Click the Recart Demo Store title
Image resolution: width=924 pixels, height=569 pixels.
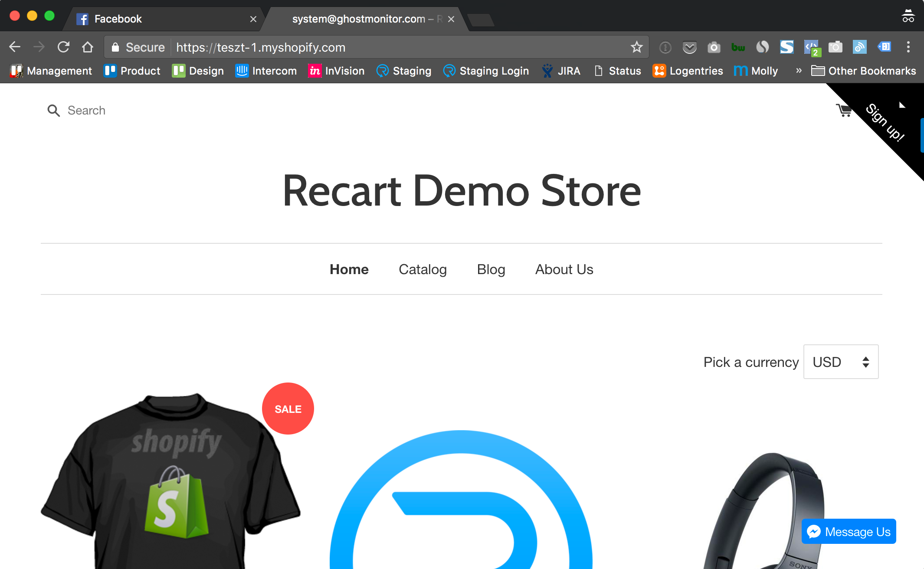click(x=462, y=190)
